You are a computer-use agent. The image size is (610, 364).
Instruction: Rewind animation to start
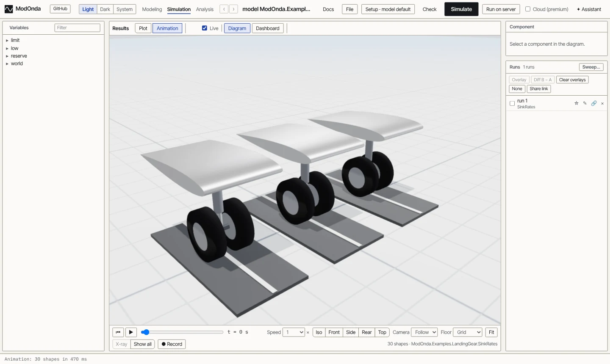pyautogui.click(x=118, y=332)
